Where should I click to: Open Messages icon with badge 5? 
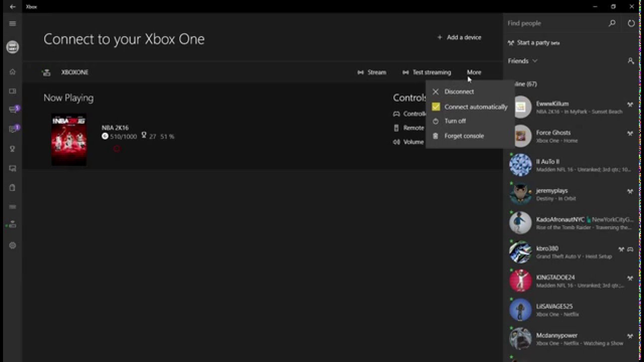pos(13,110)
